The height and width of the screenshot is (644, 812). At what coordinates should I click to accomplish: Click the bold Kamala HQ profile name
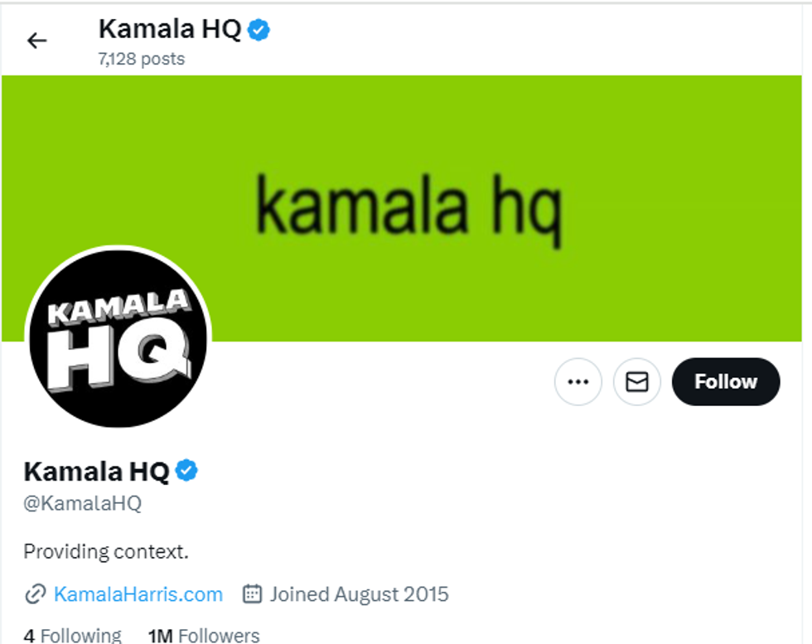[96, 472]
